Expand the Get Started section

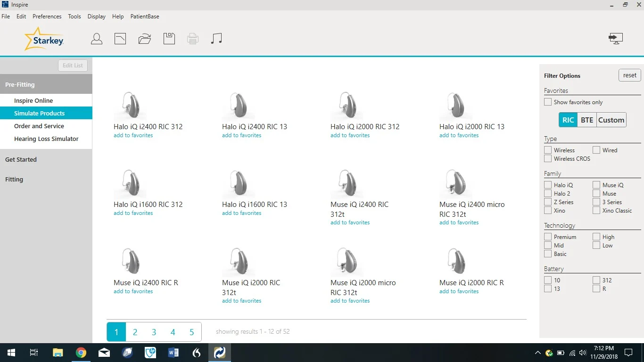(x=46, y=159)
